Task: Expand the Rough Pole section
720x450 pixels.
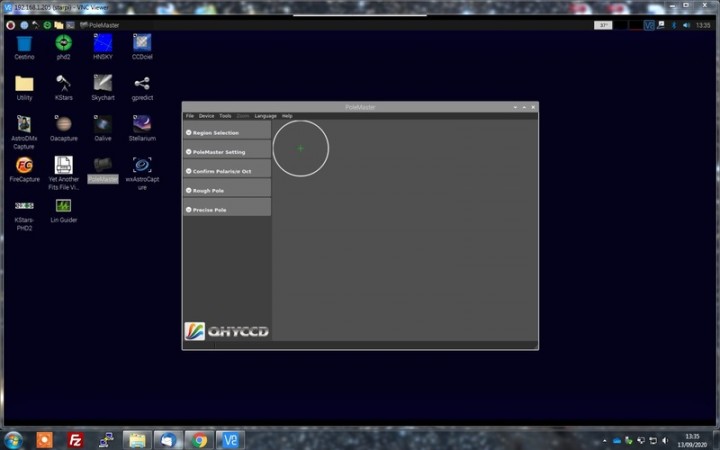Action: click(x=227, y=190)
